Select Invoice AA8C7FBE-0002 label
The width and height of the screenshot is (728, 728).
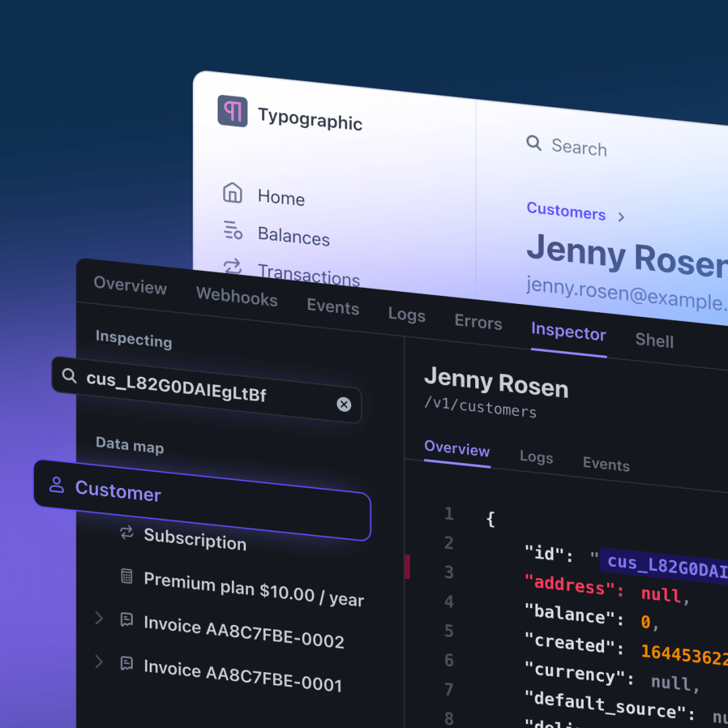click(244, 632)
